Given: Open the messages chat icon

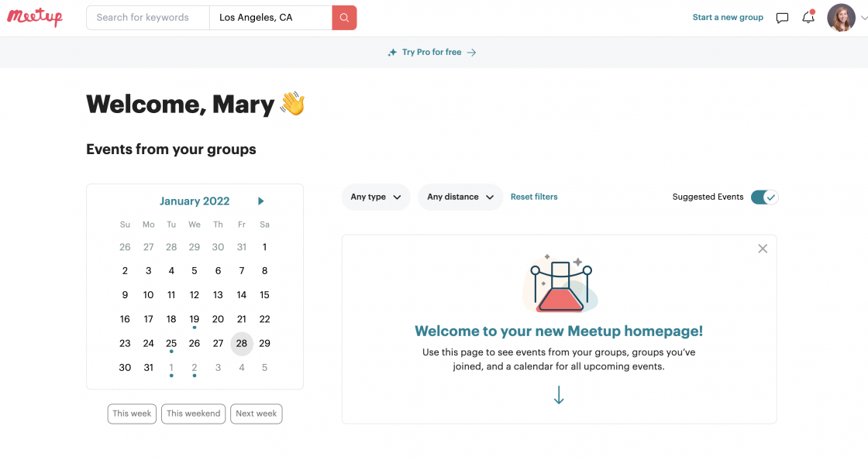Looking at the screenshot, I should pos(782,18).
